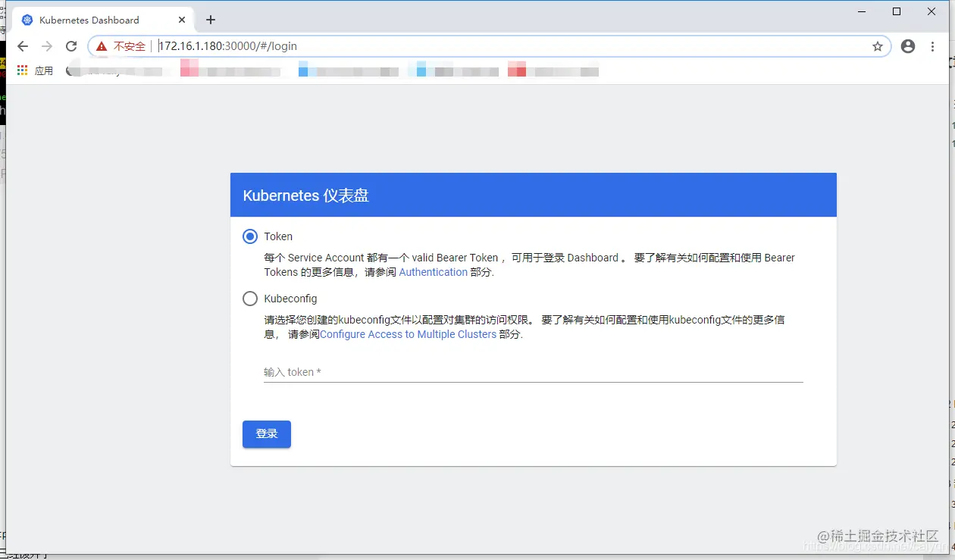This screenshot has height=560, width=955.
Task: Select the Token authentication radio button
Action: 250,236
